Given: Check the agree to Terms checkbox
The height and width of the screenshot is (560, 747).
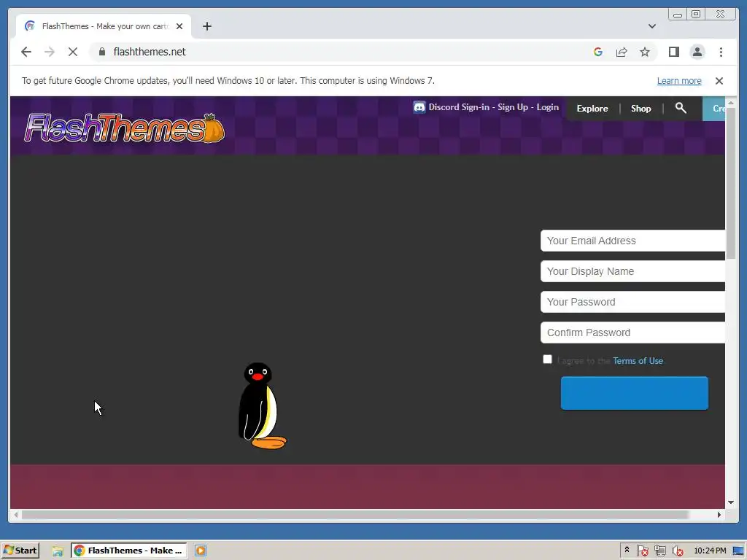Looking at the screenshot, I should click(x=547, y=359).
